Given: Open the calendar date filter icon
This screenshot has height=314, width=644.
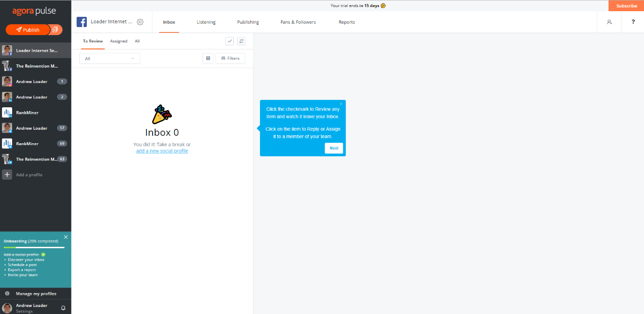Looking at the screenshot, I should point(208,58).
